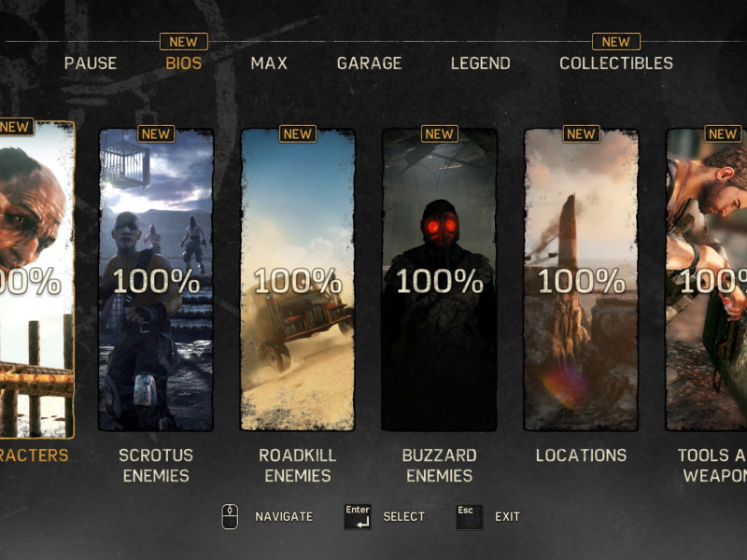Click NEW badge on Scrotus Enemies card
Screen dimensions: 747x560
156,133
